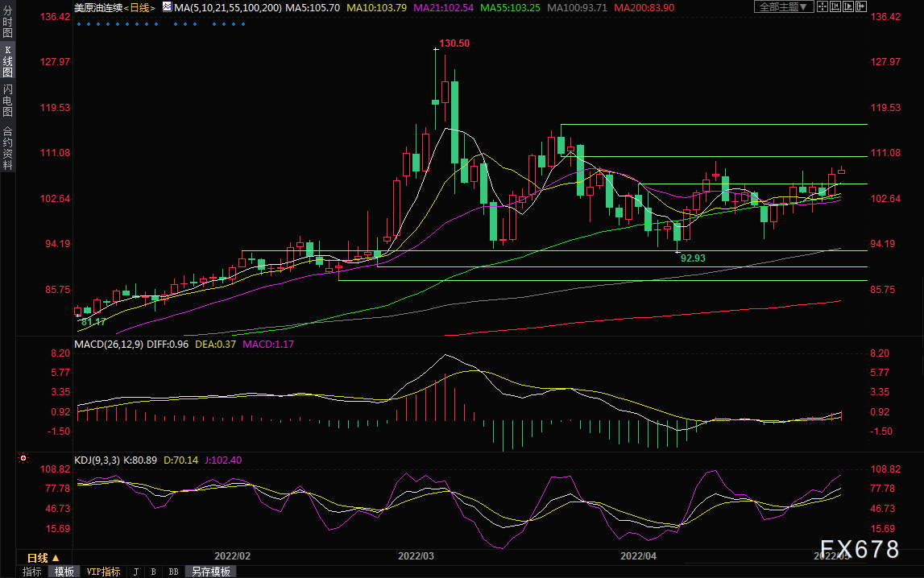Select the 模板 bottom tab
This screenshot has width=924, height=578.
(64, 572)
